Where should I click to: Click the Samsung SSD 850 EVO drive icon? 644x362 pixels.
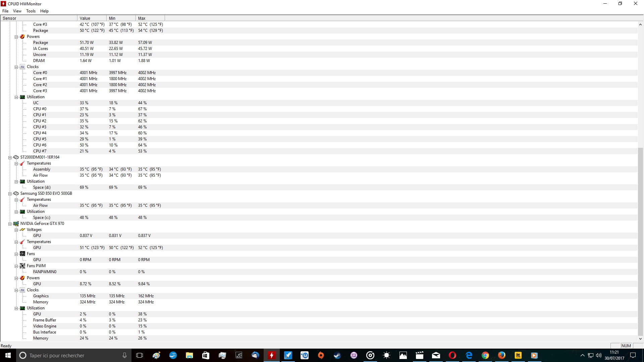(x=16, y=193)
